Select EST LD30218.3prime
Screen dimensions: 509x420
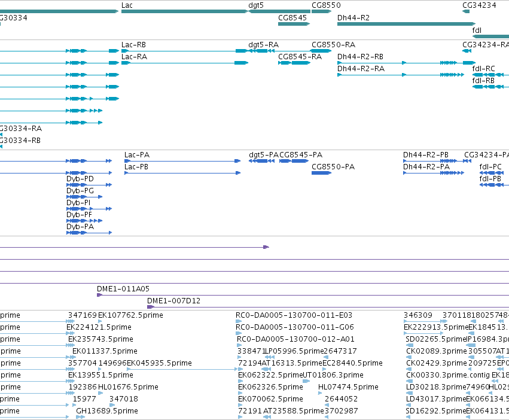436,387
